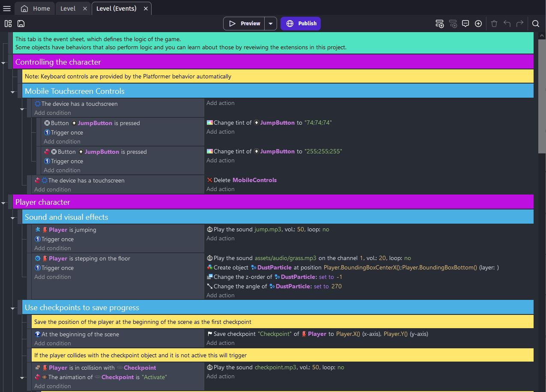Click the animation is "Activate" condition
Viewport: 546px width, 392px height.
101,377
